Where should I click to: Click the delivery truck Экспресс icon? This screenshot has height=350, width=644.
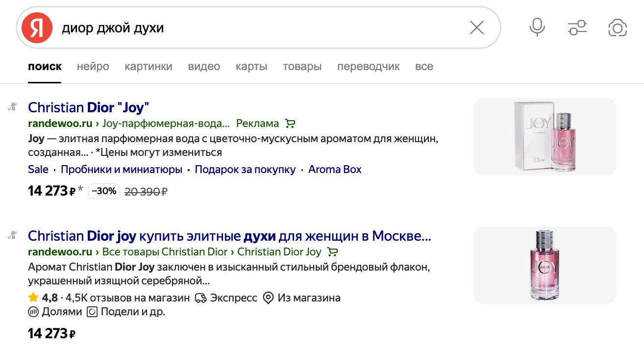click(x=200, y=298)
